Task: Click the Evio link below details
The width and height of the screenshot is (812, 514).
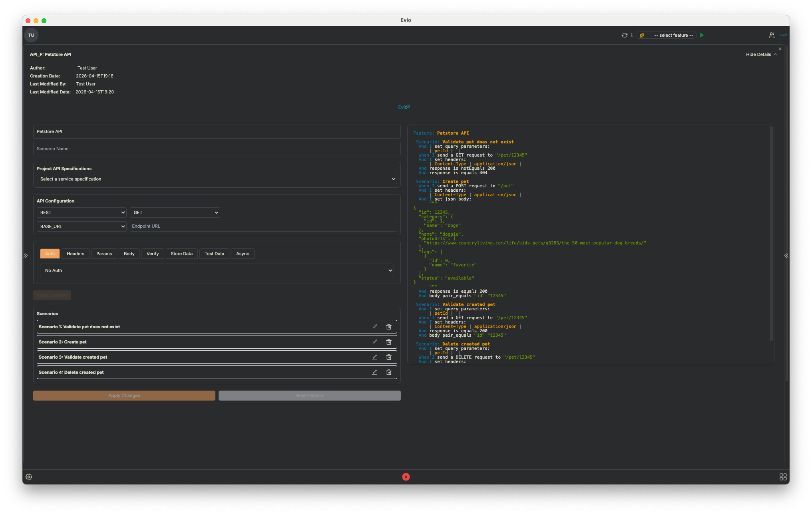Action: click(x=404, y=107)
